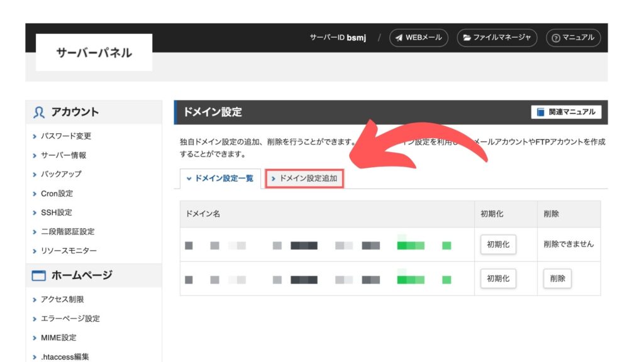Open アクセス制限 link
The width and height of the screenshot is (644, 362).
coord(62,299)
